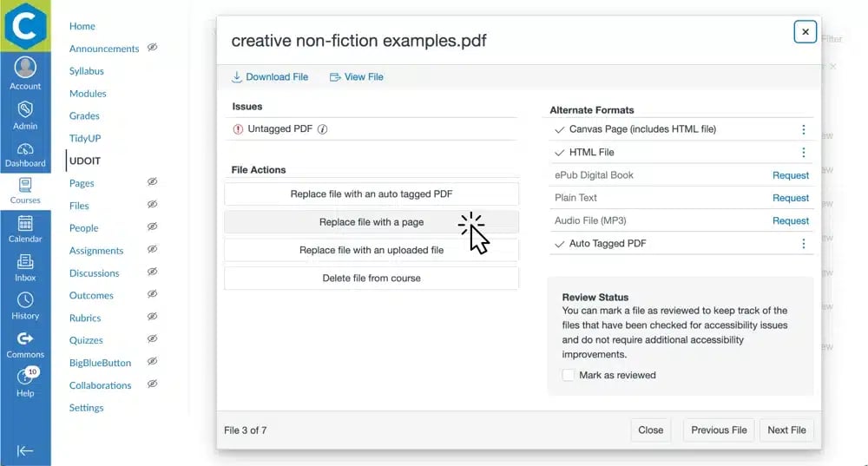Toggle Assignments visibility eye icon
This screenshot has width=868, height=466.
pyautogui.click(x=152, y=250)
